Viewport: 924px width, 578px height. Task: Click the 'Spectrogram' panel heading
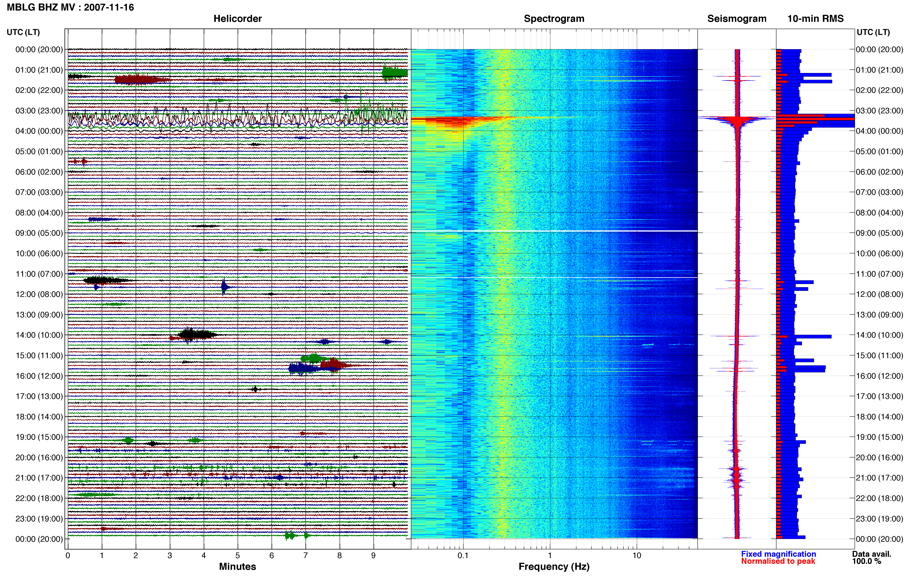(554, 19)
